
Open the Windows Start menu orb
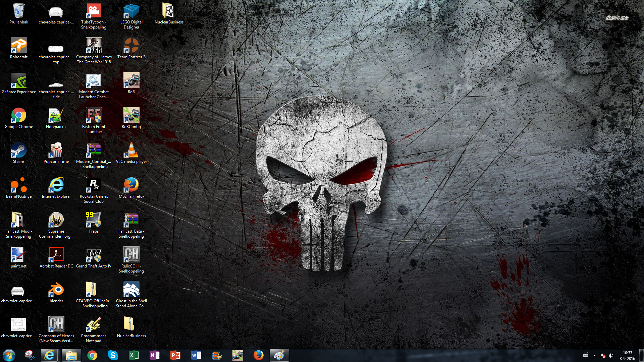[9, 355]
